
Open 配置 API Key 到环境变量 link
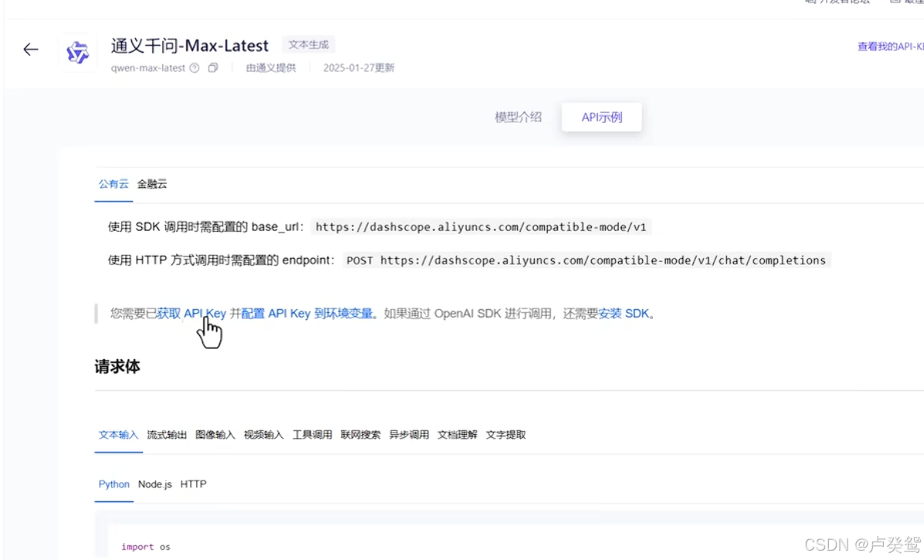[x=307, y=314]
